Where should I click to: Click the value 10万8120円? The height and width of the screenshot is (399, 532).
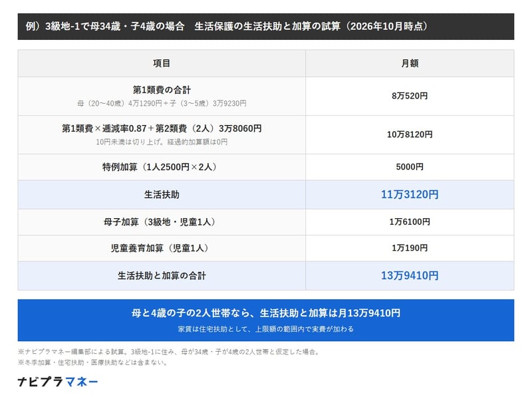coord(410,135)
